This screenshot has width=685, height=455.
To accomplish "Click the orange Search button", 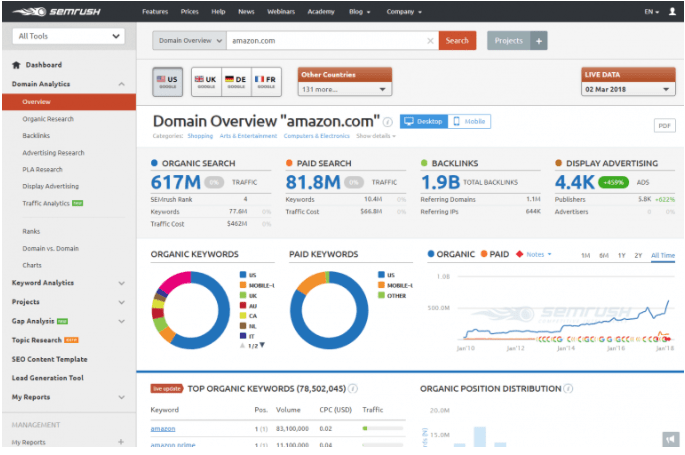I will (457, 41).
